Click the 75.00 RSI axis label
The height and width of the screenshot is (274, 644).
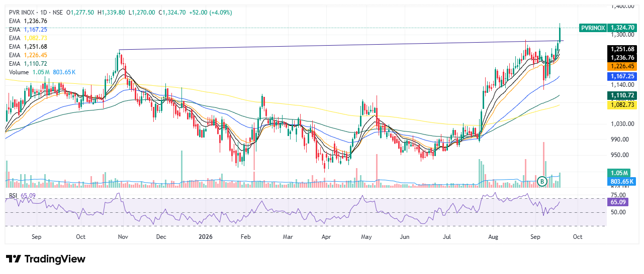(618, 195)
